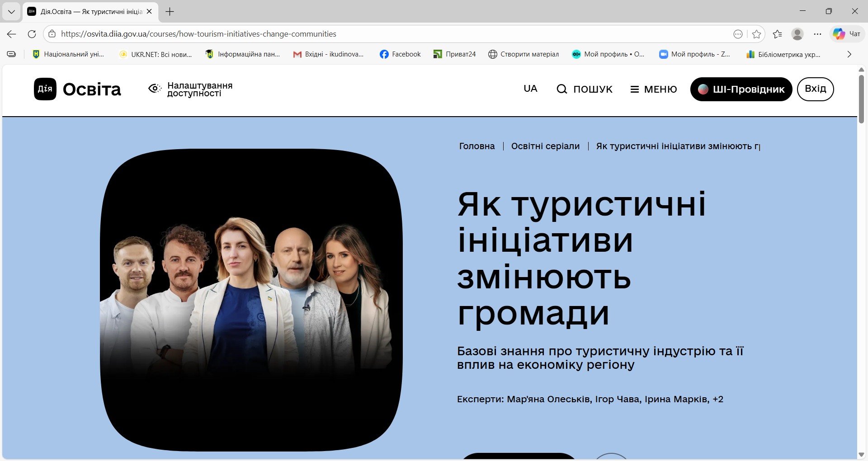The image size is (868, 461).
Task: Open the Facebook bookmark
Action: (x=401, y=54)
